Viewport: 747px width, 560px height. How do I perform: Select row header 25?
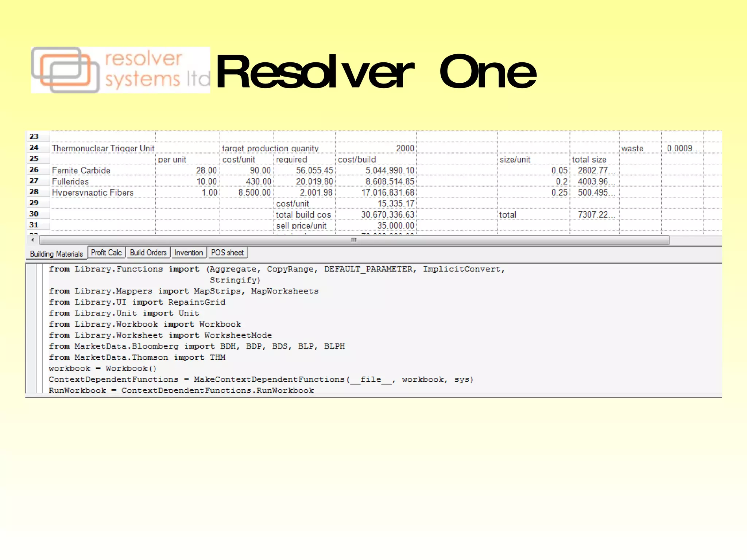click(x=38, y=159)
